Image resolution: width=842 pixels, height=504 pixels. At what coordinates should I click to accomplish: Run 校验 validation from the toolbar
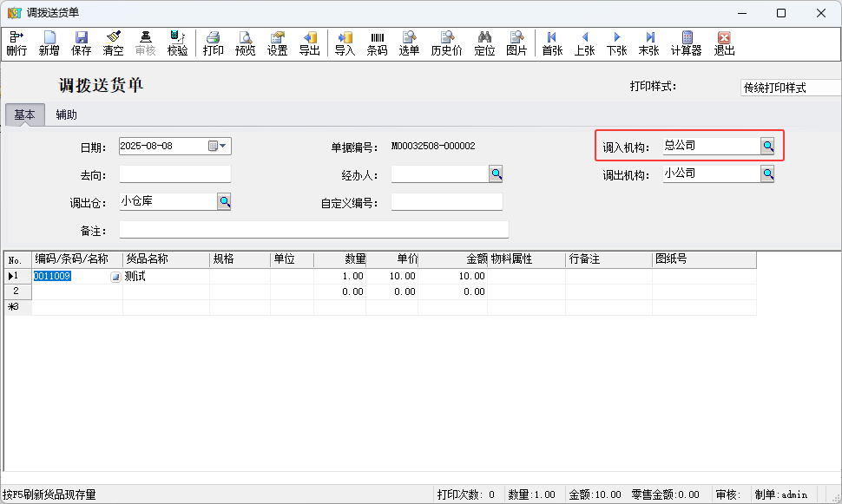[177, 43]
